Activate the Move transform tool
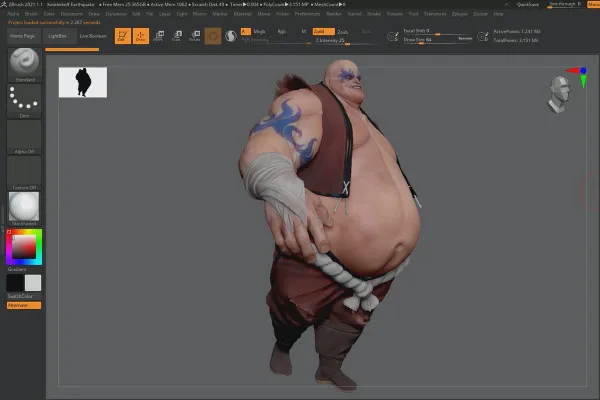This screenshot has height=400, width=600. point(158,36)
